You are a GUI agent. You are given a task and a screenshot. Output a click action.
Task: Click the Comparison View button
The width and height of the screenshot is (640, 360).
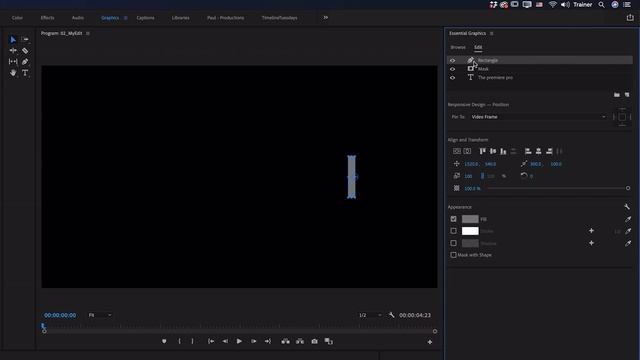[x=329, y=341]
